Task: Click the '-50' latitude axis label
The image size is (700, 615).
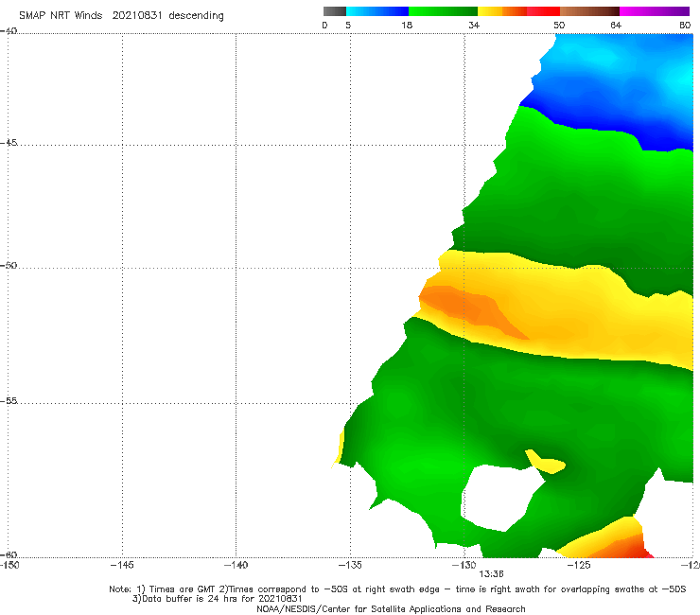Action: pos(9,265)
